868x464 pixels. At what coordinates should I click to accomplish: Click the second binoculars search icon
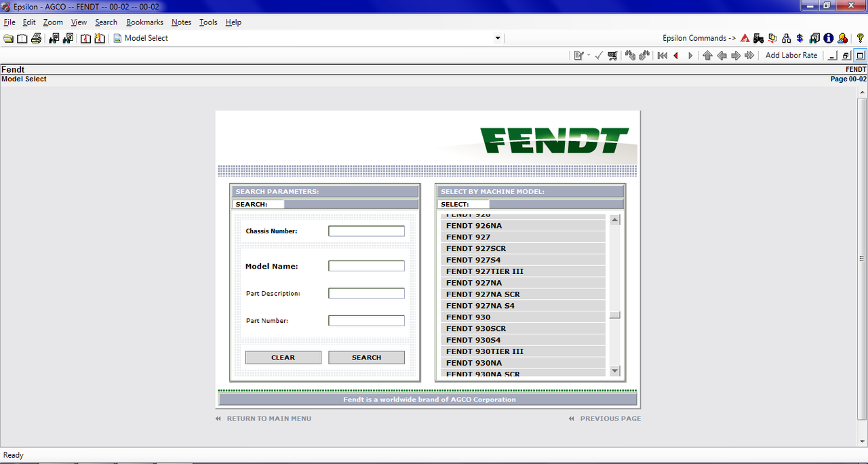68,38
